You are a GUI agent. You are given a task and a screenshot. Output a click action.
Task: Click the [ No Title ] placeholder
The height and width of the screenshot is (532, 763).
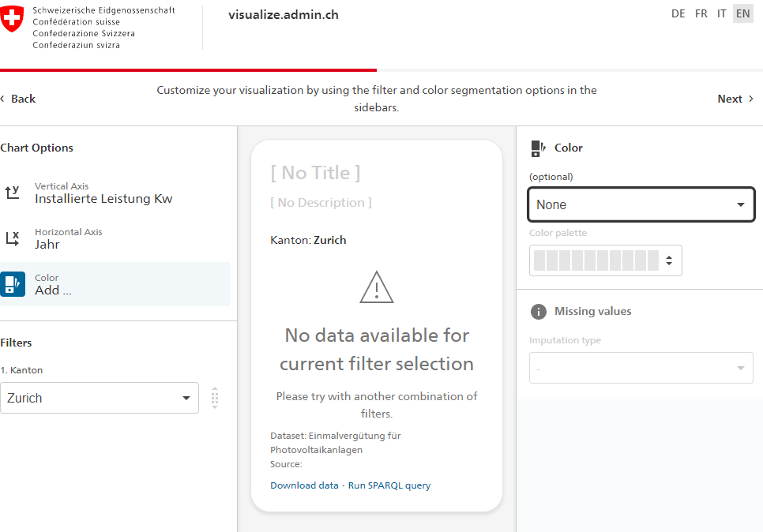pyautogui.click(x=315, y=173)
